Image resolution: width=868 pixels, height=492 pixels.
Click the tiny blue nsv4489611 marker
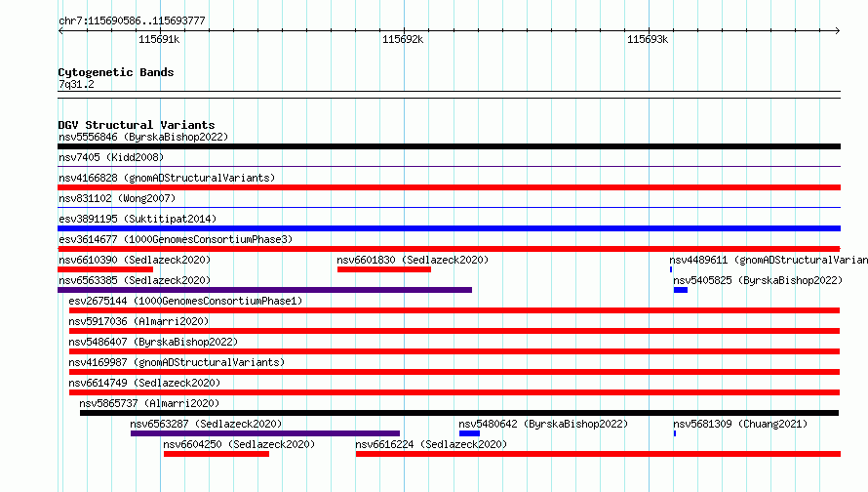point(671,269)
